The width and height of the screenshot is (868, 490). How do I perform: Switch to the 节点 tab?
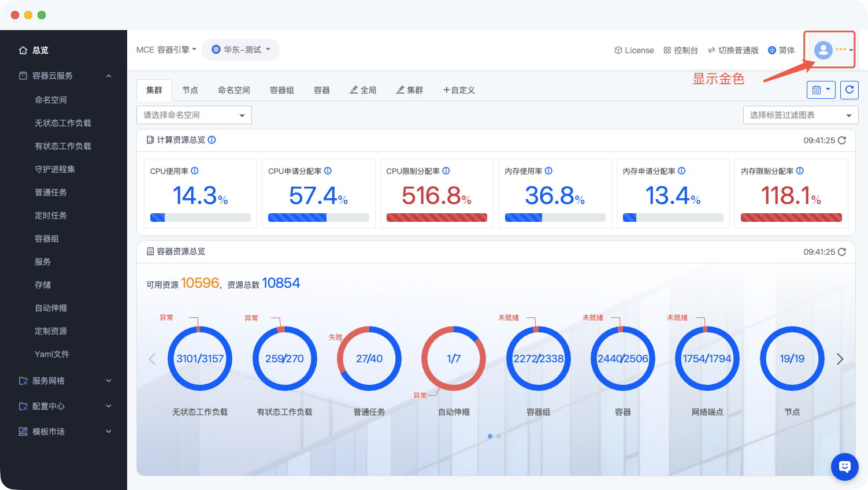190,90
